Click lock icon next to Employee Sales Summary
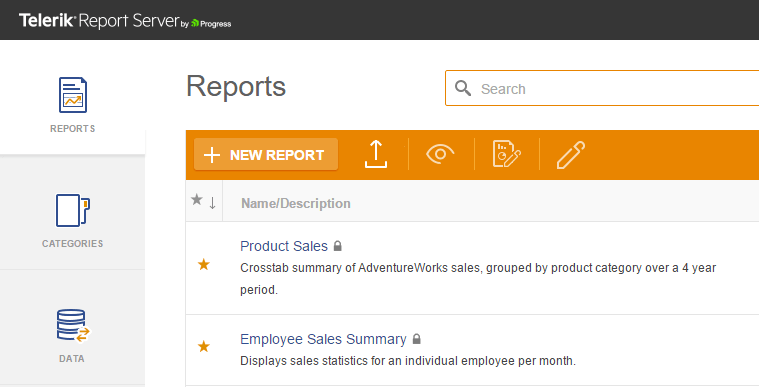 (x=417, y=339)
